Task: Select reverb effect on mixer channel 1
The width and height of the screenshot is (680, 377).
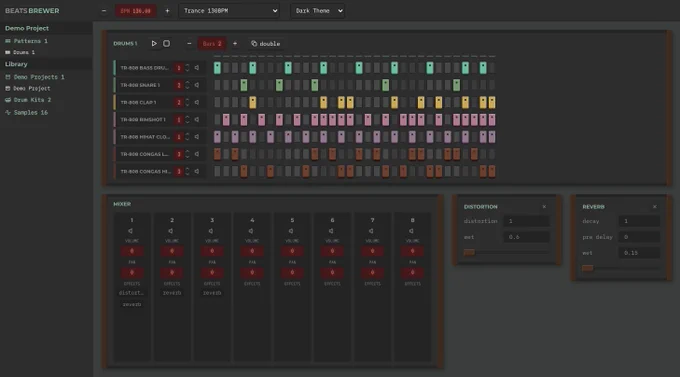Action: click(x=132, y=304)
